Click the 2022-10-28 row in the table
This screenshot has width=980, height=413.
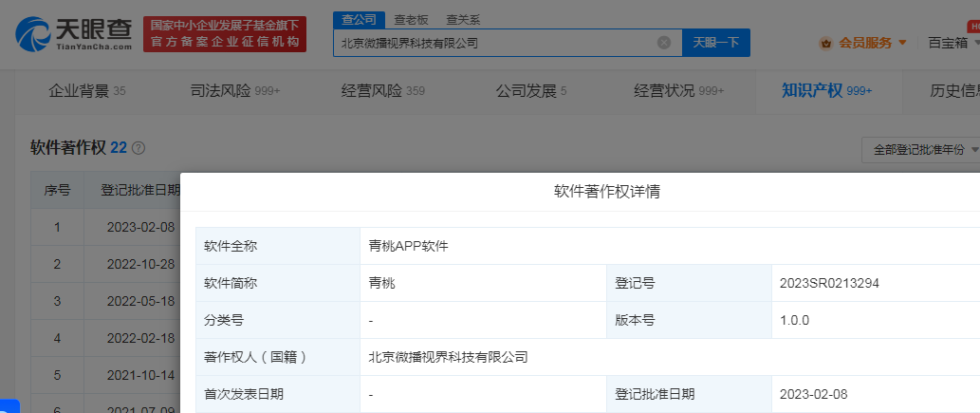(140, 264)
